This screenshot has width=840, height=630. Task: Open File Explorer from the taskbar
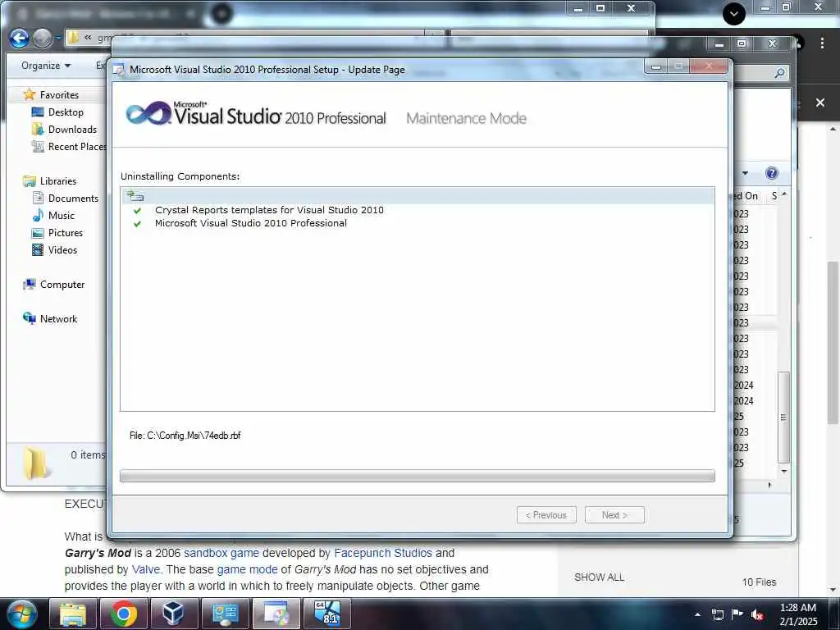[x=73, y=614]
